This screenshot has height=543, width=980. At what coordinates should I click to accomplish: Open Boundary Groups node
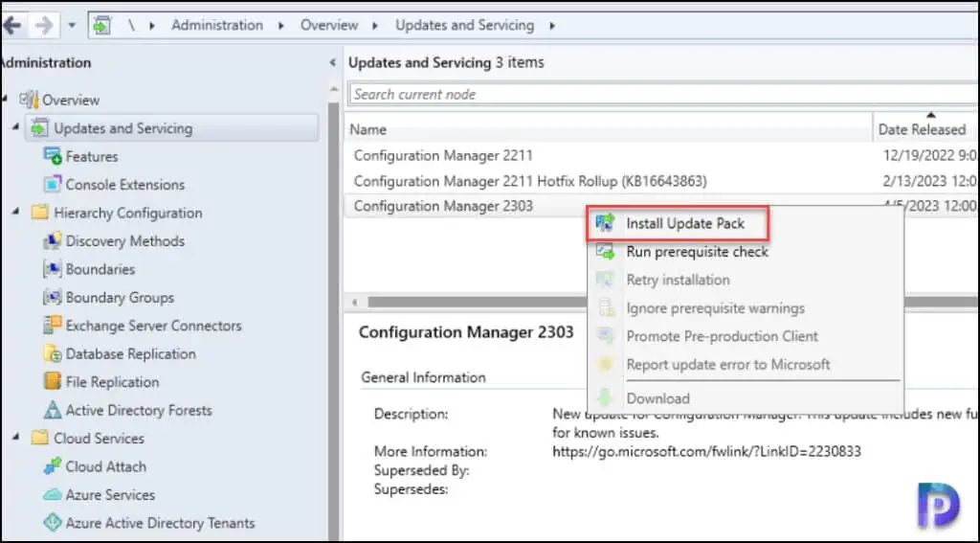click(x=120, y=298)
